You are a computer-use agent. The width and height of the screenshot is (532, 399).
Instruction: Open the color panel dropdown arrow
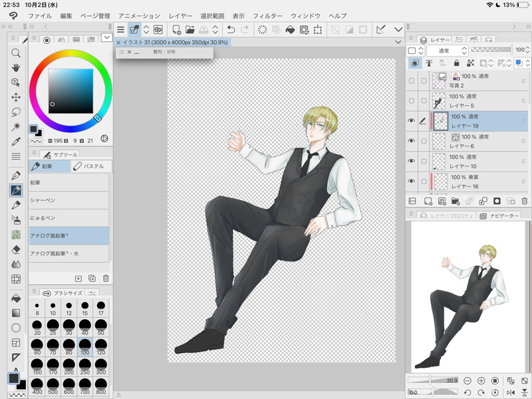point(106,38)
